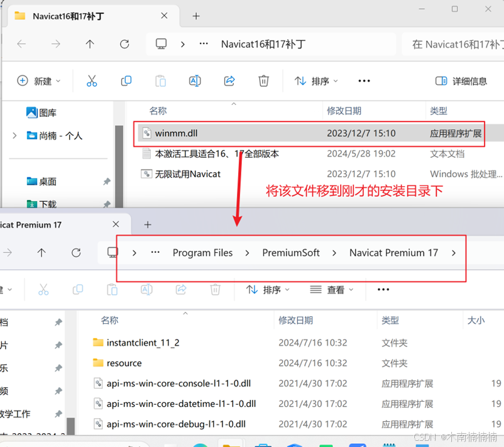
Task: Click Share icon in Navicat16和17补丁 window toolbar
Action: [229, 80]
